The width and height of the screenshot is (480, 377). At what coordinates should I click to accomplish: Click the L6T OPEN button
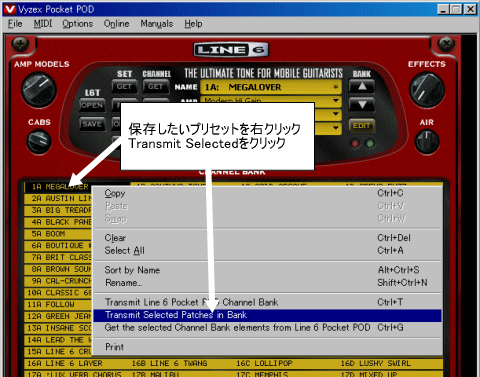[x=92, y=106]
